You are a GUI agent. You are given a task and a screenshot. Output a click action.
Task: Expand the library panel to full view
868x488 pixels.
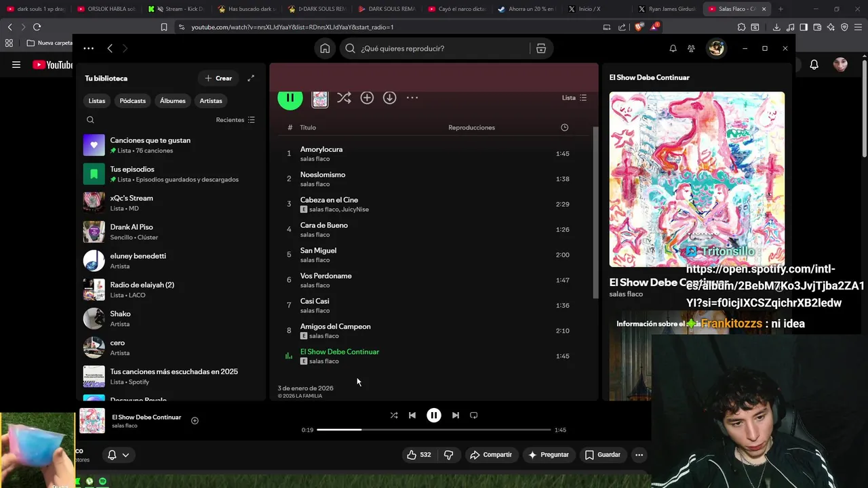[x=251, y=78]
